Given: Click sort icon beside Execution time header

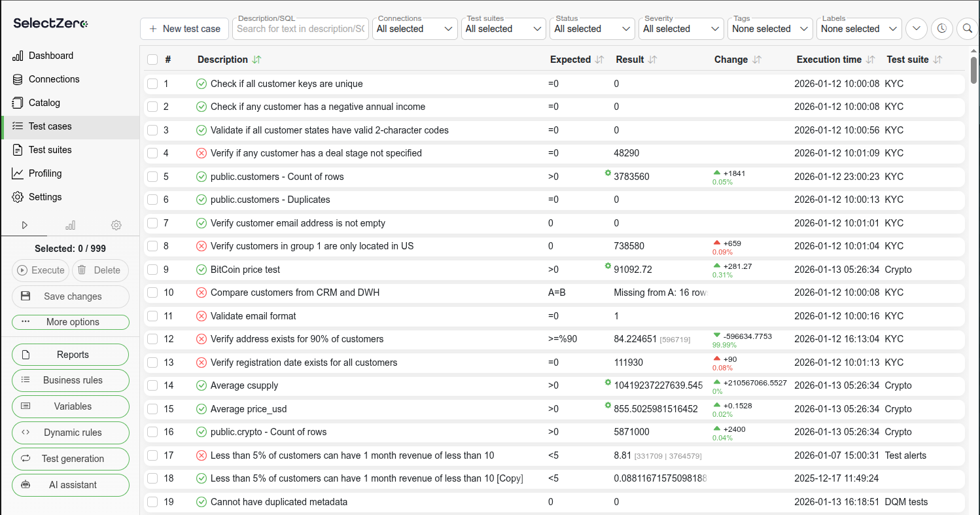Looking at the screenshot, I should tap(870, 60).
